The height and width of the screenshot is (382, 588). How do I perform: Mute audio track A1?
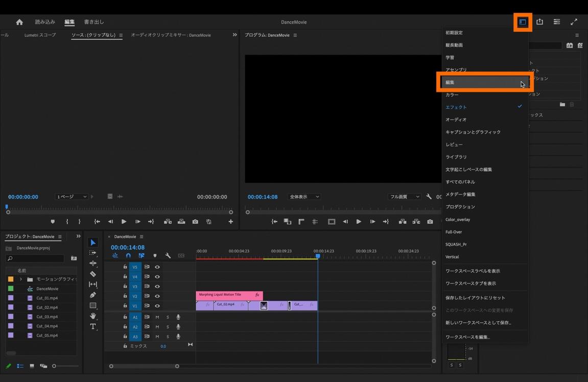click(157, 317)
